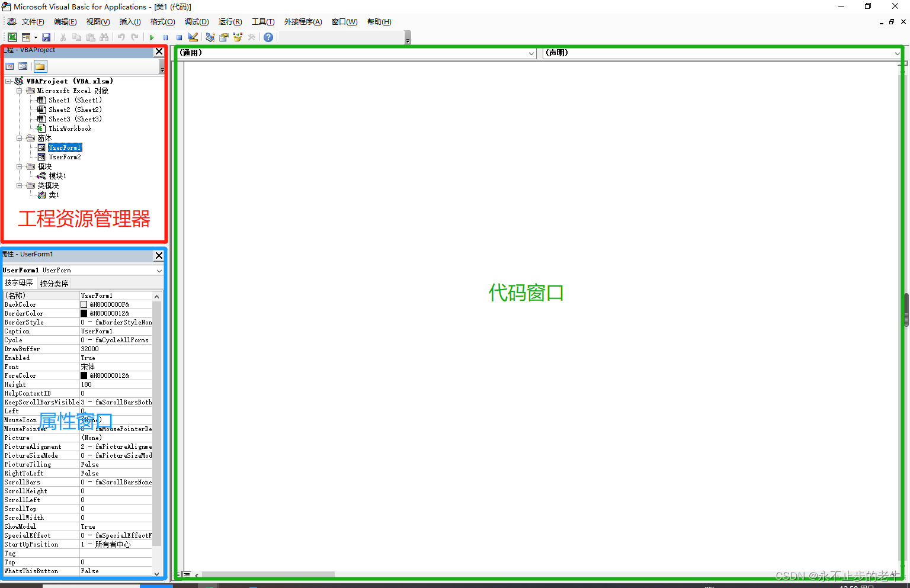Switch to the 按字母序 tab
The image size is (910, 588).
(x=19, y=283)
